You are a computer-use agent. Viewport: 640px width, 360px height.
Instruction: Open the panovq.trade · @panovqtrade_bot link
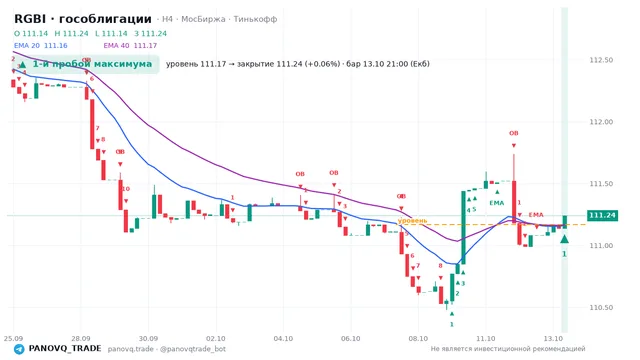point(167,349)
